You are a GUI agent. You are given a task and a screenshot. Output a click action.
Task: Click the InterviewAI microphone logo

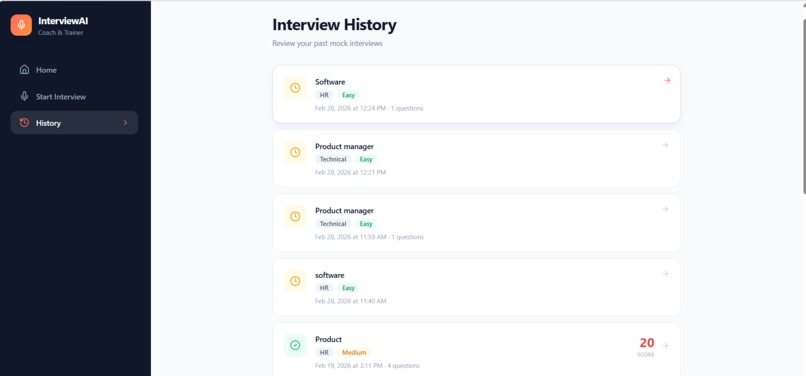(x=21, y=25)
